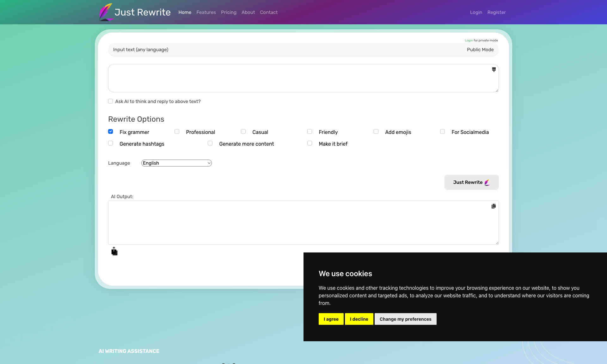Image resolution: width=607 pixels, height=364 pixels.
Task: Toggle the Professional rewrite option
Action: click(177, 131)
